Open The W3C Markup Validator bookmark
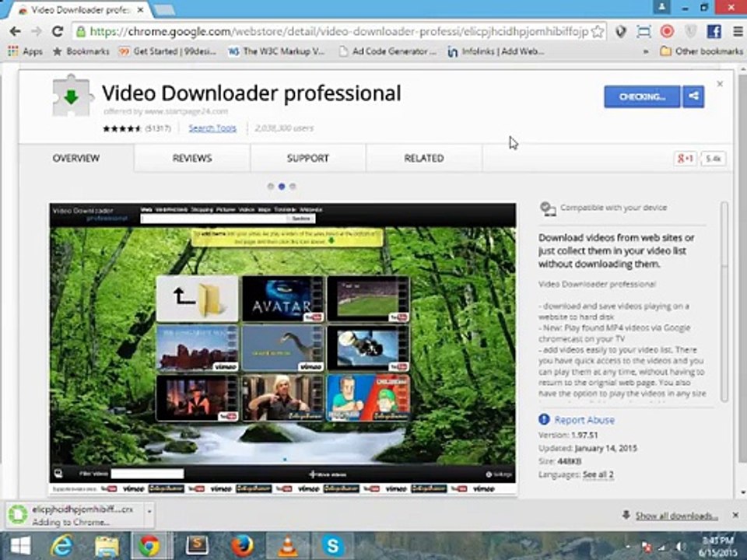Viewport: 747px width, 560px height. click(x=276, y=51)
